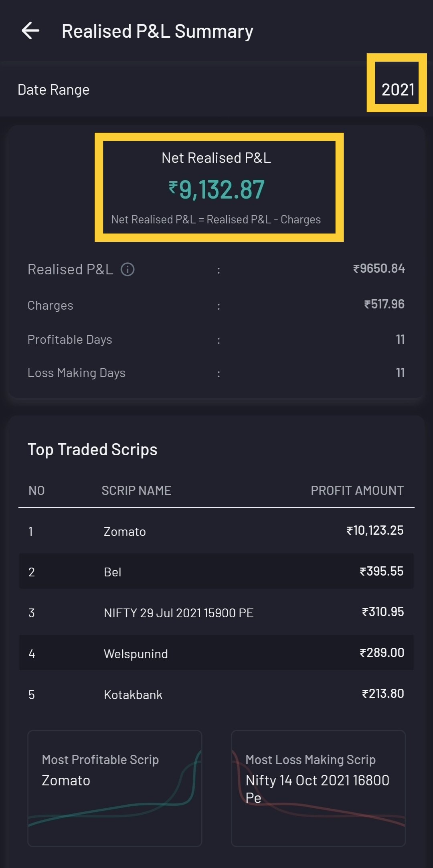Tap the Profitable Days row
The width and height of the screenshot is (433, 868).
coord(216,340)
